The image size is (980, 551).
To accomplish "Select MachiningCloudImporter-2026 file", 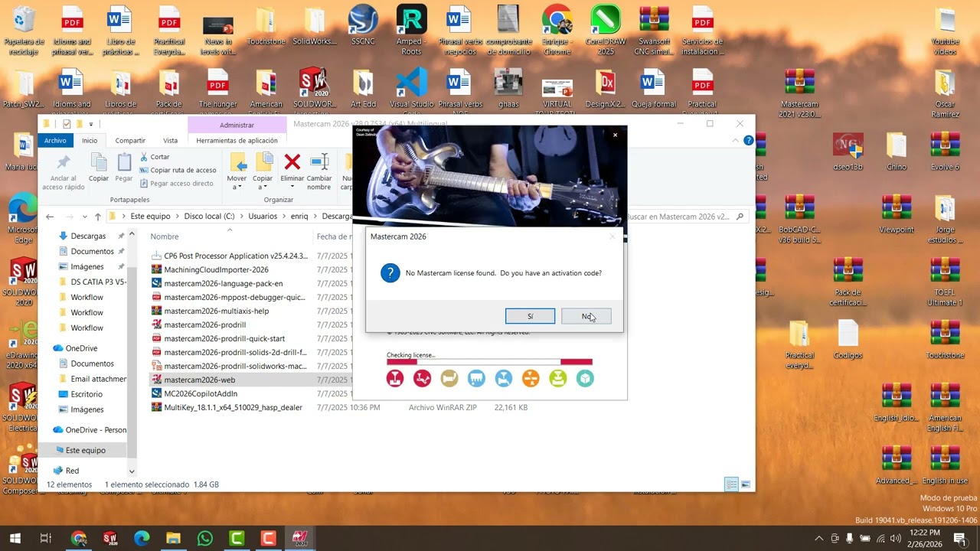I will pyautogui.click(x=216, y=269).
